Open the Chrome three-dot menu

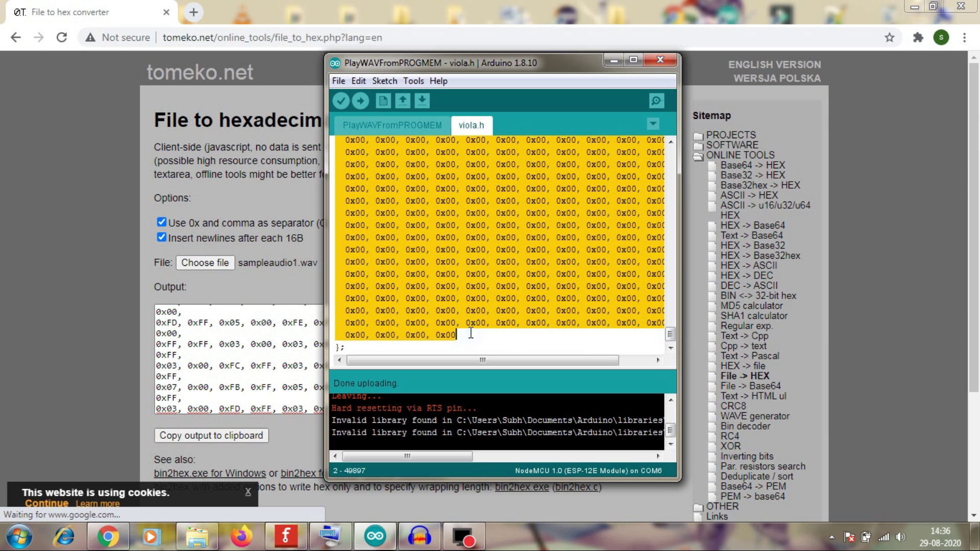[x=964, y=38]
